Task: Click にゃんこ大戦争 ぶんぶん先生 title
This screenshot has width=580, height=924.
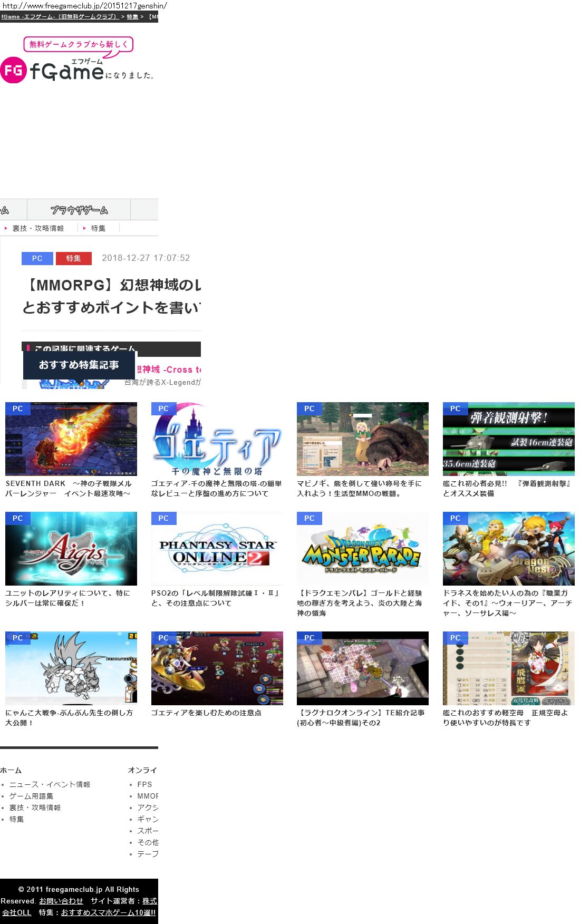Action: pyautogui.click(x=69, y=718)
